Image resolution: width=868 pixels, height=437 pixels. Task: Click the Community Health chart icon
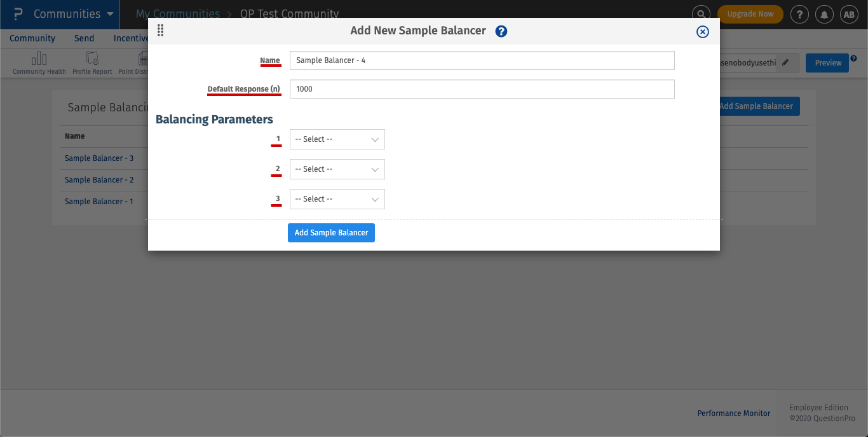click(x=39, y=59)
